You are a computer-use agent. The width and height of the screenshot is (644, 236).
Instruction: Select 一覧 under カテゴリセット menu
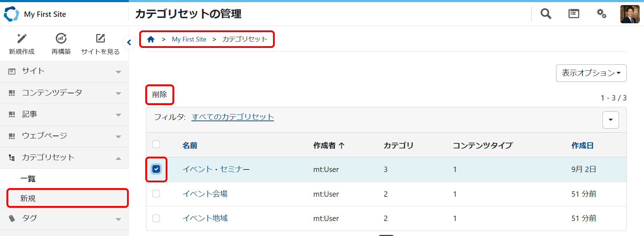coord(28,179)
